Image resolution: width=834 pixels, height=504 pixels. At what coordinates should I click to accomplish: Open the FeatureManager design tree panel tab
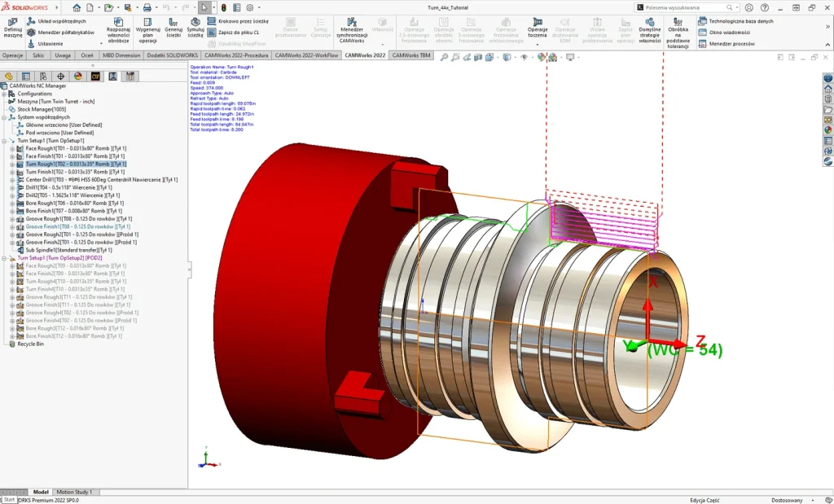pos(8,77)
